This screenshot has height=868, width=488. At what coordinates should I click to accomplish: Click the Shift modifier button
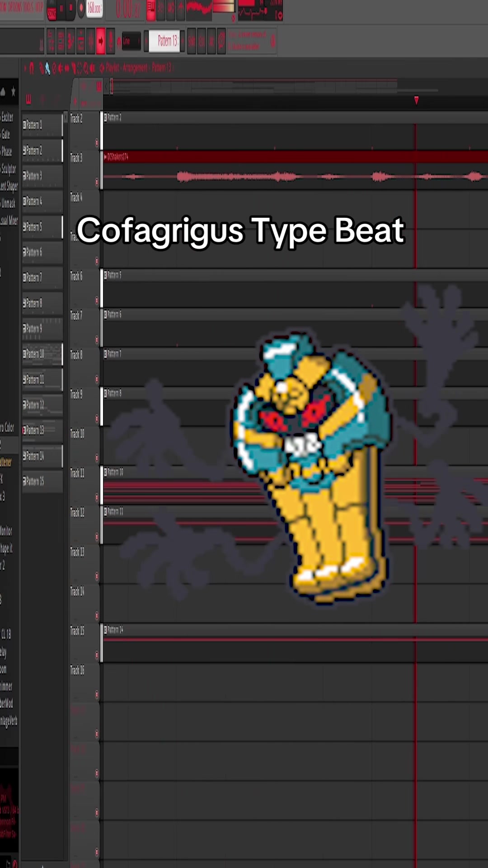[192, 41]
